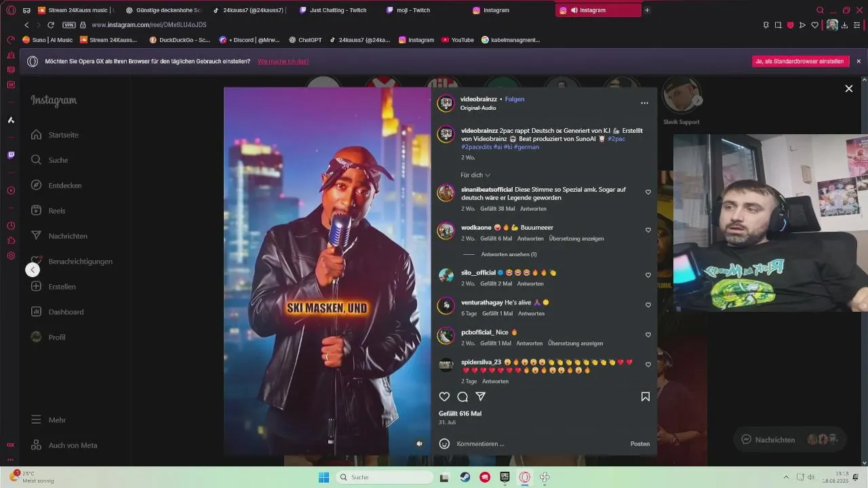This screenshot has width=868, height=488.
Task: Switch to Günstige deckenhohe tab
Action: 163,10
